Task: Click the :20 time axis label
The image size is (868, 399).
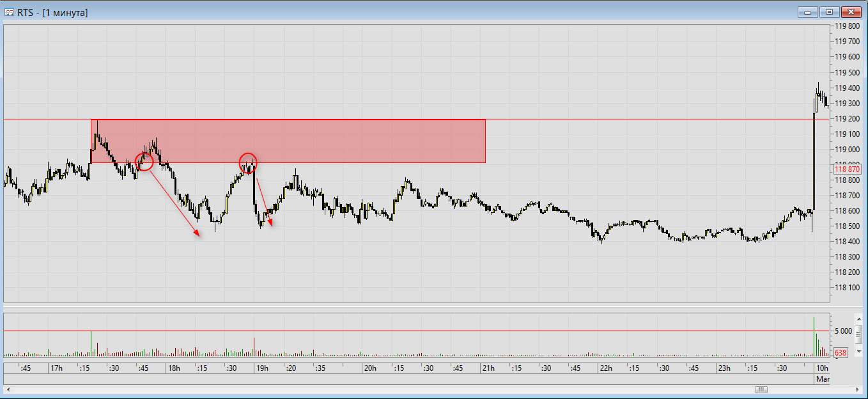Action: tap(291, 368)
